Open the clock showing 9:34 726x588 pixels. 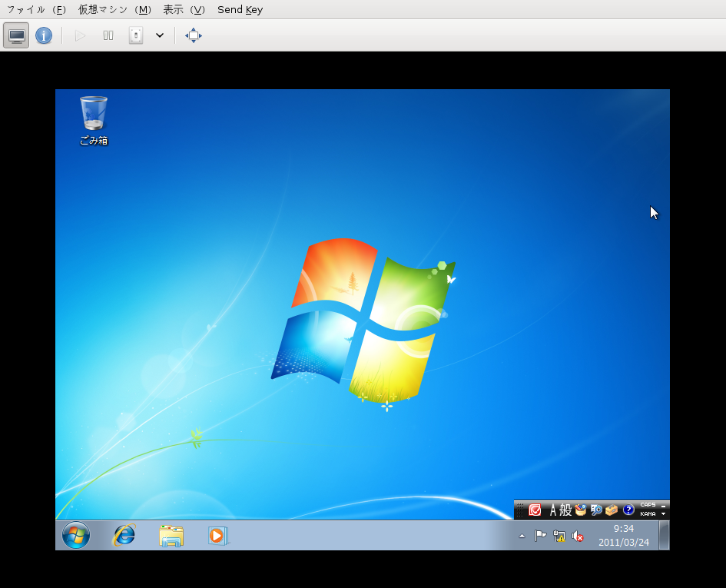(x=624, y=535)
